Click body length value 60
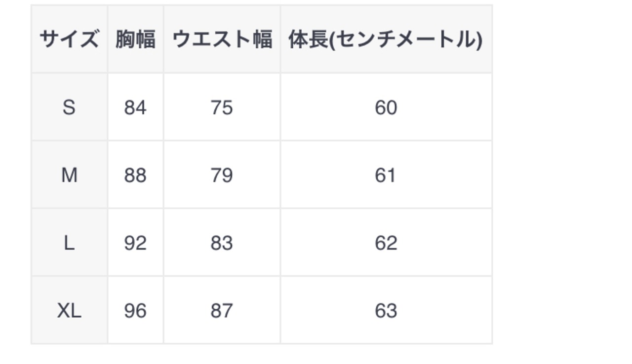Screen dimensions: 632x364 [386, 107]
